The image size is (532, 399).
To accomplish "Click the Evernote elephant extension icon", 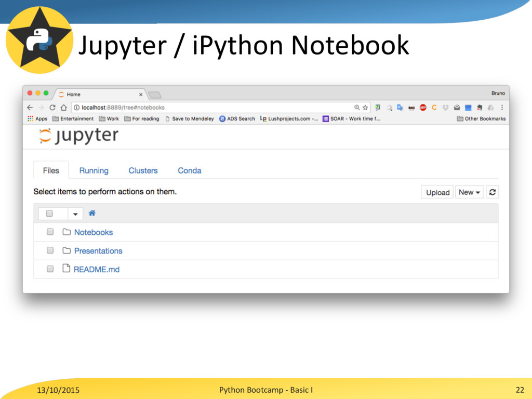I will point(480,108).
